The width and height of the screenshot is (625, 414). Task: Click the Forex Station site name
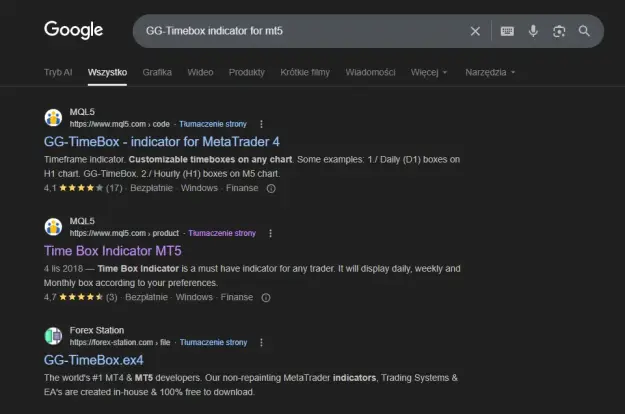click(x=97, y=330)
